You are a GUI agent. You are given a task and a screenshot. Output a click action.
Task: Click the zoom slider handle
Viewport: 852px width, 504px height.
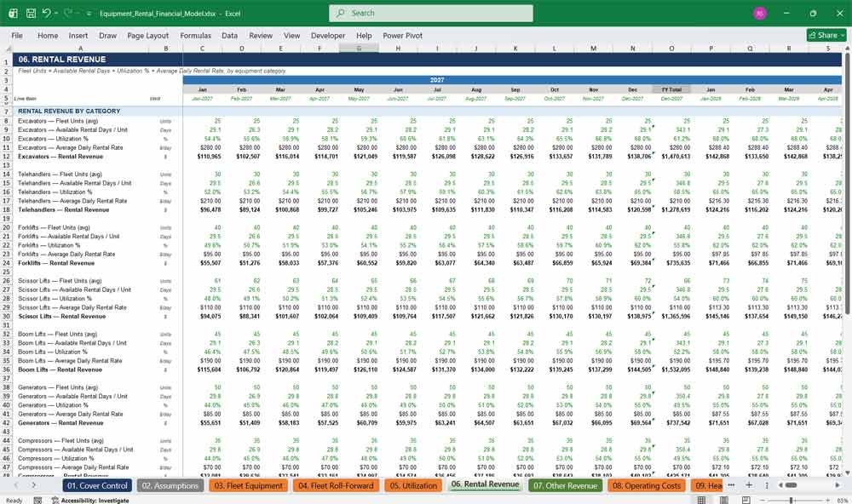pos(792,501)
